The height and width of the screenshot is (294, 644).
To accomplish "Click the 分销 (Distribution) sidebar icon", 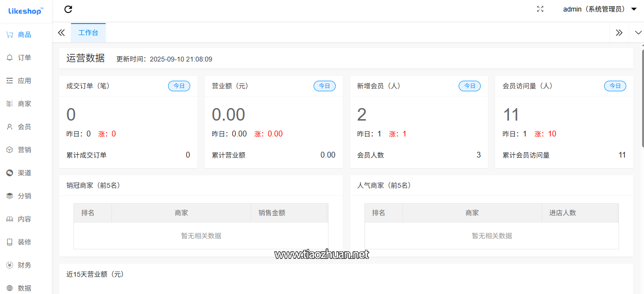I will tap(24, 196).
